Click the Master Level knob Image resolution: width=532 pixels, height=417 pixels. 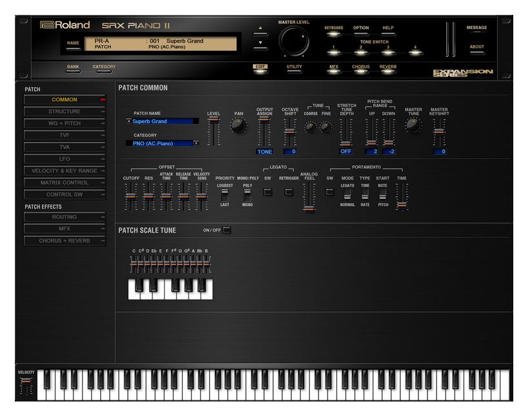click(294, 41)
